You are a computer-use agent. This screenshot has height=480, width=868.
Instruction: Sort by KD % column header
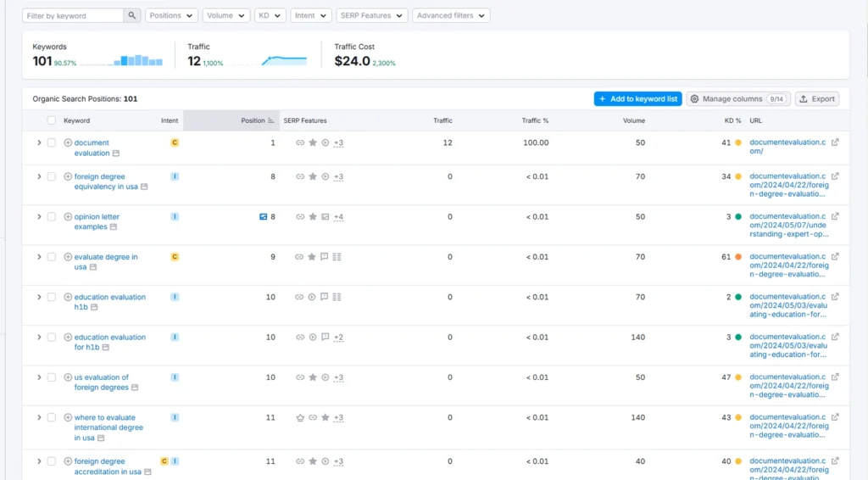tap(732, 120)
